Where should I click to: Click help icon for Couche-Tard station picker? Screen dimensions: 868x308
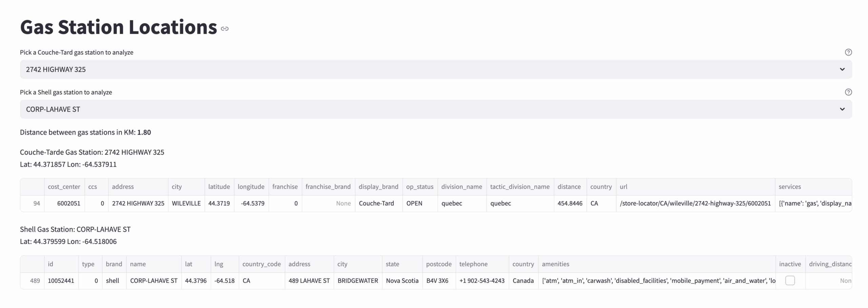point(848,52)
